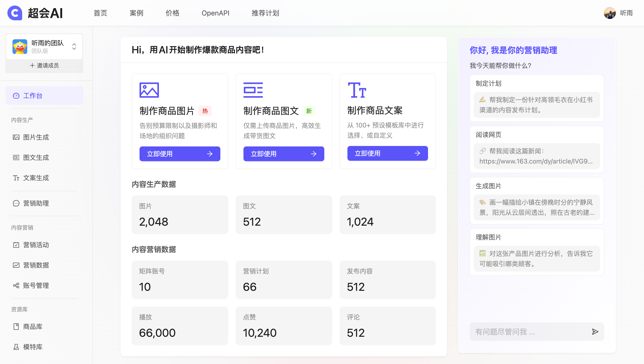Click the 发布内容 512 data card

click(x=388, y=280)
